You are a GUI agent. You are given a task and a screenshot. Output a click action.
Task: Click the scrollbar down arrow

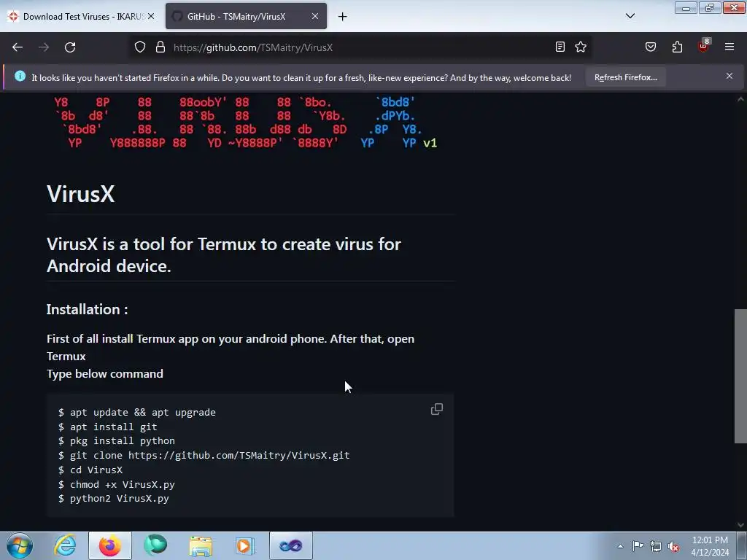[740, 525]
